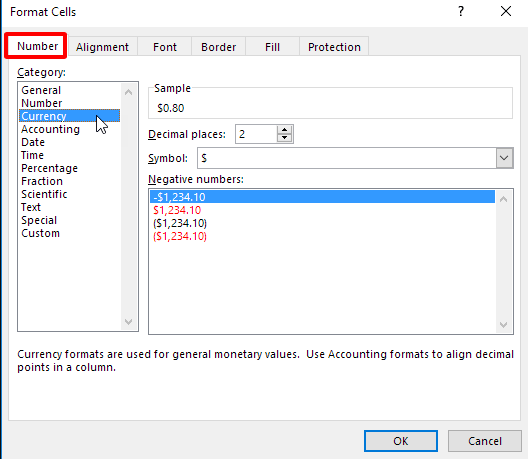Select the Currency category

69,116
